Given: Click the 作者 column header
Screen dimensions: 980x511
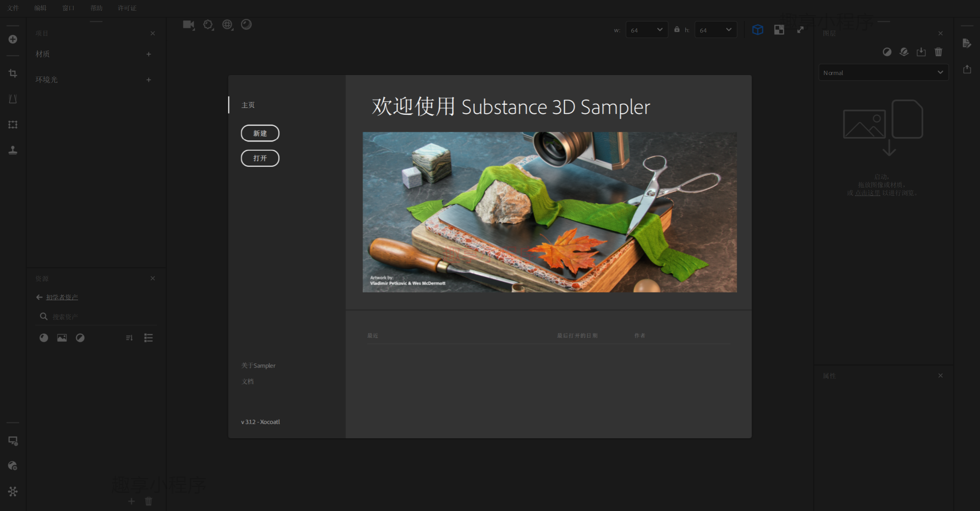Looking at the screenshot, I should coord(640,335).
